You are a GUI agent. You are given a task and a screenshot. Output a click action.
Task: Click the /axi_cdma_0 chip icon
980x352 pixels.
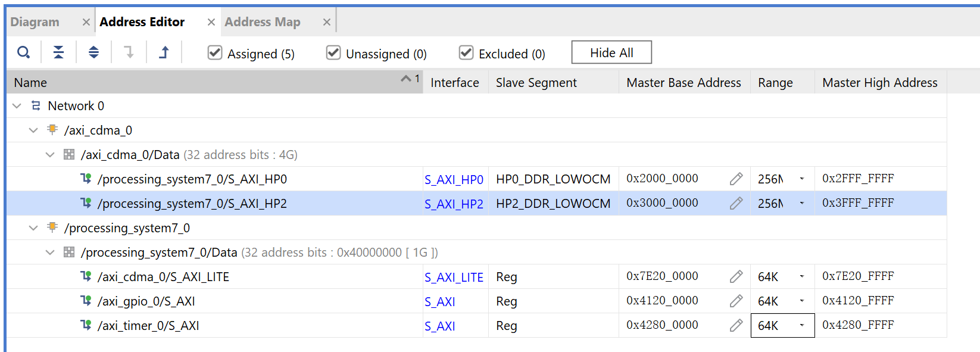[52, 129]
